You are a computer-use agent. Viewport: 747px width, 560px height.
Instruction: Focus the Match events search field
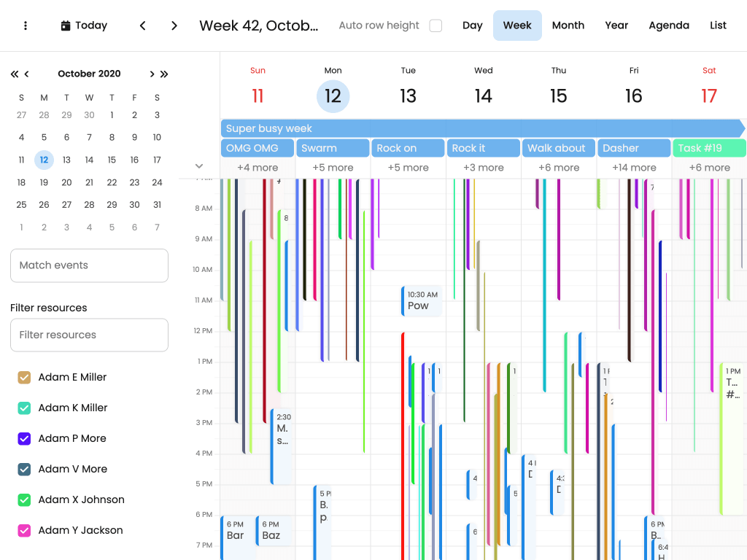click(89, 265)
